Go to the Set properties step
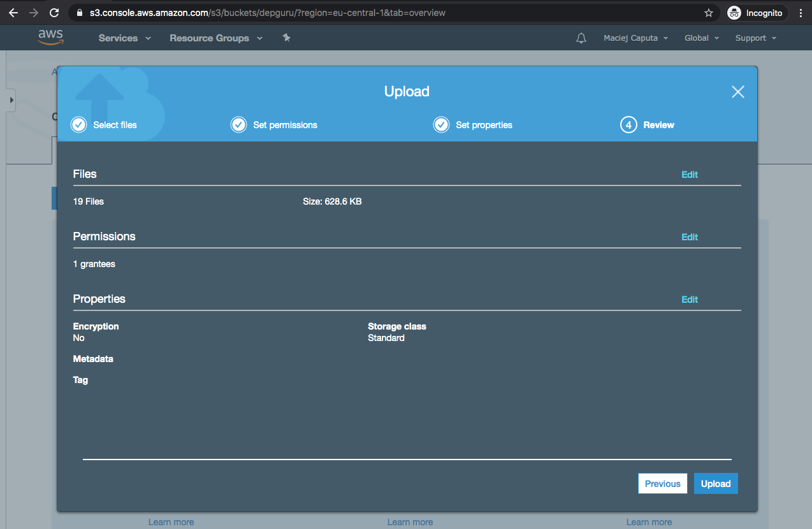The width and height of the screenshot is (812, 529). pyautogui.click(x=473, y=125)
